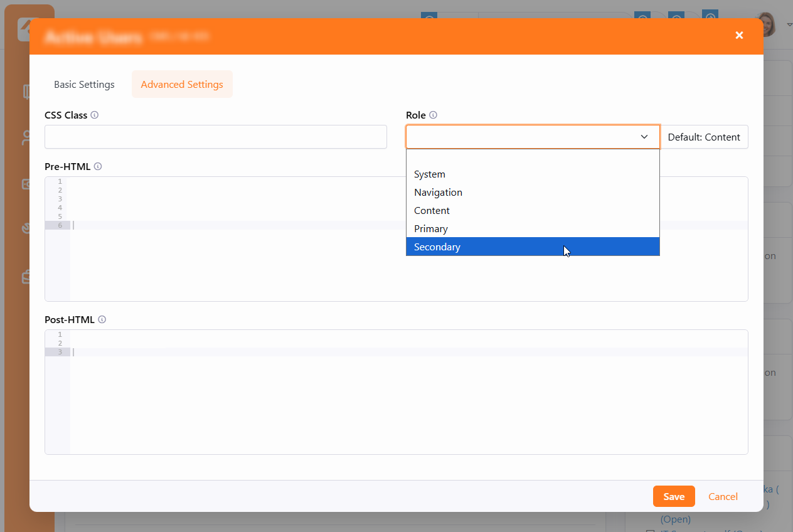This screenshot has height=532, width=793.
Task: Switch to the Basic Settings tab
Action: (x=84, y=84)
